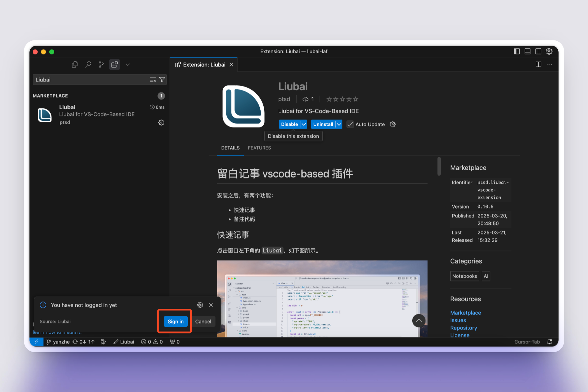Open manage gear for Liubai list item
This screenshot has height=392, width=588.
coord(161,123)
